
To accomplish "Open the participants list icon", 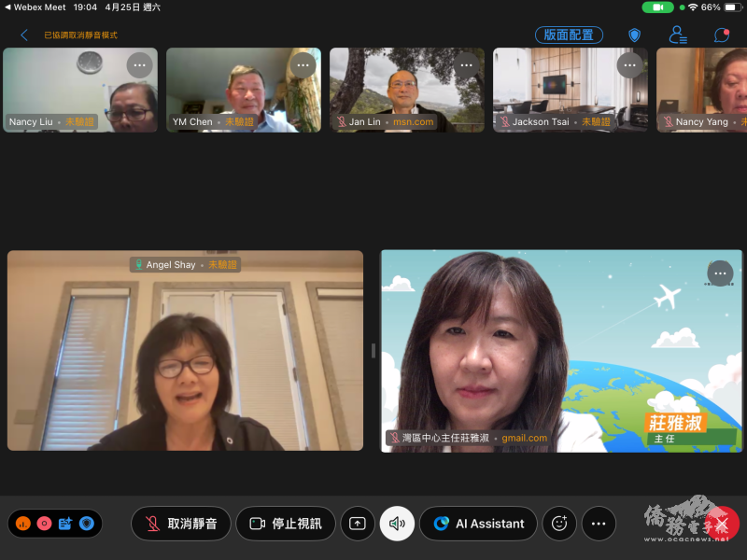I will coord(679,35).
